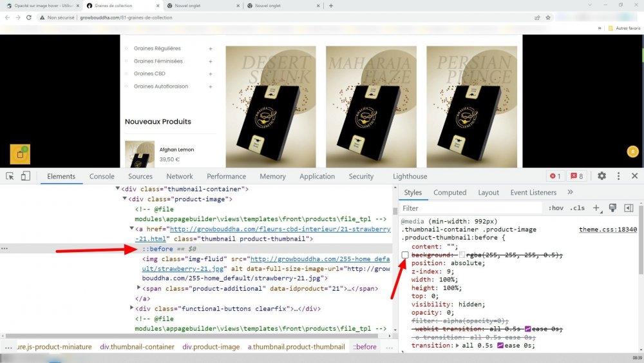Toggle the computed styles sidebar icon

pyautogui.click(x=629, y=208)
